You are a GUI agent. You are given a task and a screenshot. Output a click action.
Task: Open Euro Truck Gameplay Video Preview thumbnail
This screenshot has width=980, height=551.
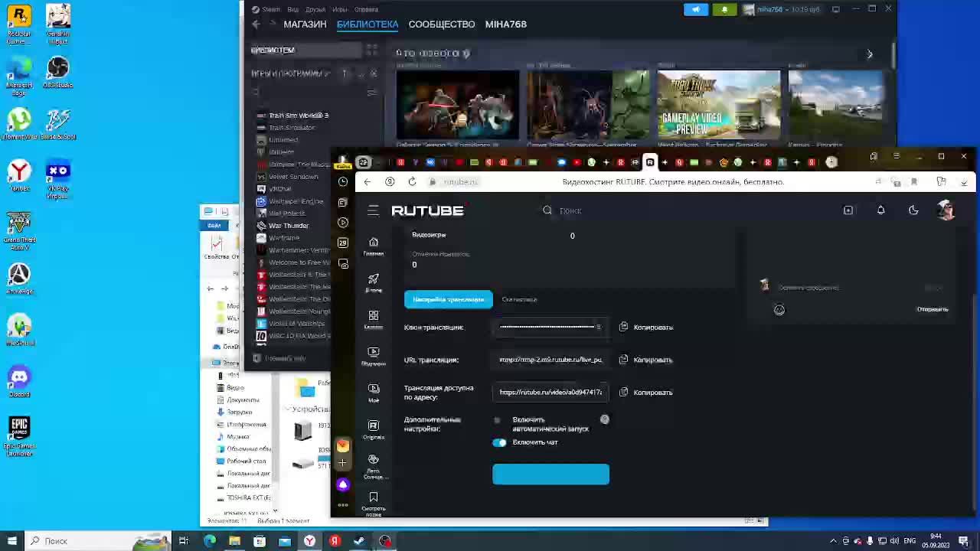tap(718, 105)
